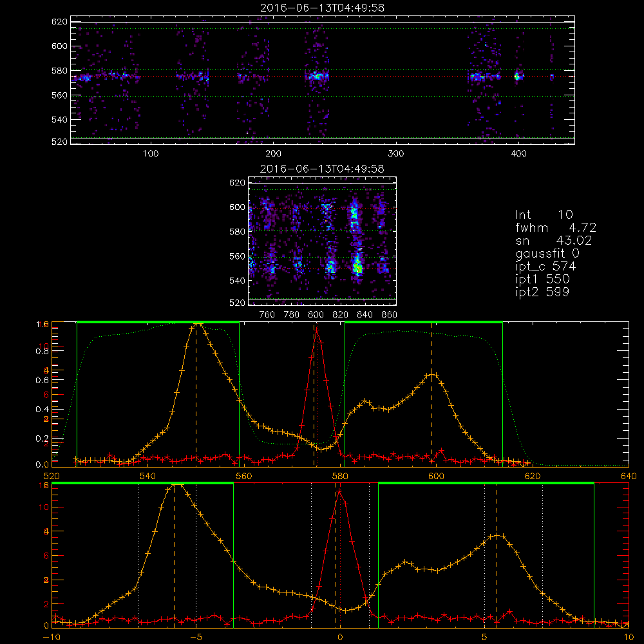Image resolution: width=644 pixels, height=644 pixels.
Task: Click y-axis label 560 on top spectrogram
Action: pos(59,95)
